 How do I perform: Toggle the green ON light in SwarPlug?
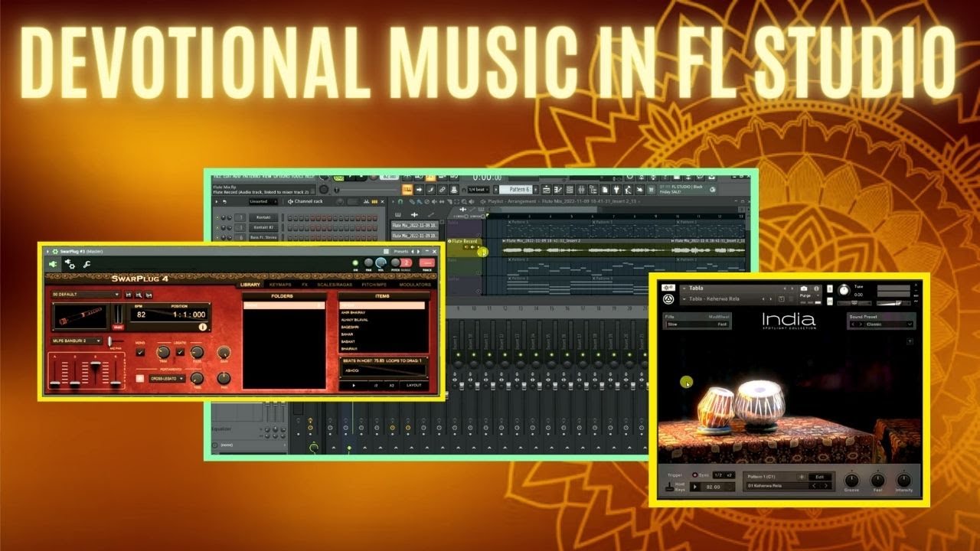point(356,263)
